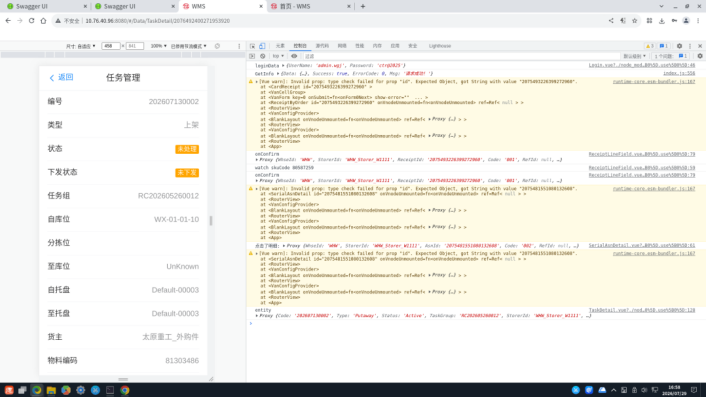Expand the first Vue warn CardReceipt message
Screen dimensions: 706x397
click(x=257, y=82)
